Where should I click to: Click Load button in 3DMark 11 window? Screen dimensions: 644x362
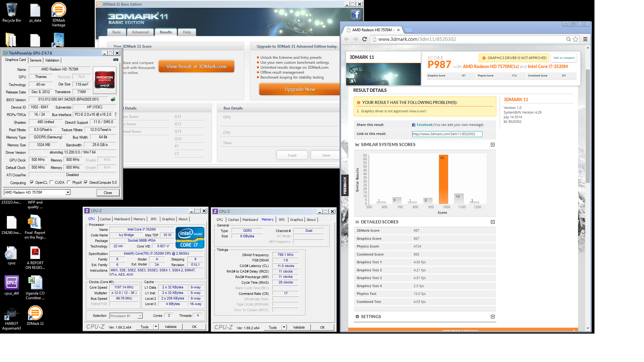[x=292, y=155]
